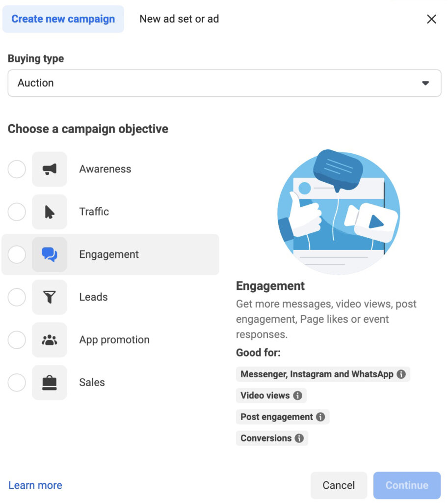Select the Engagement radio button
Viewport: 448px width, 503px height.
point(17,254)
